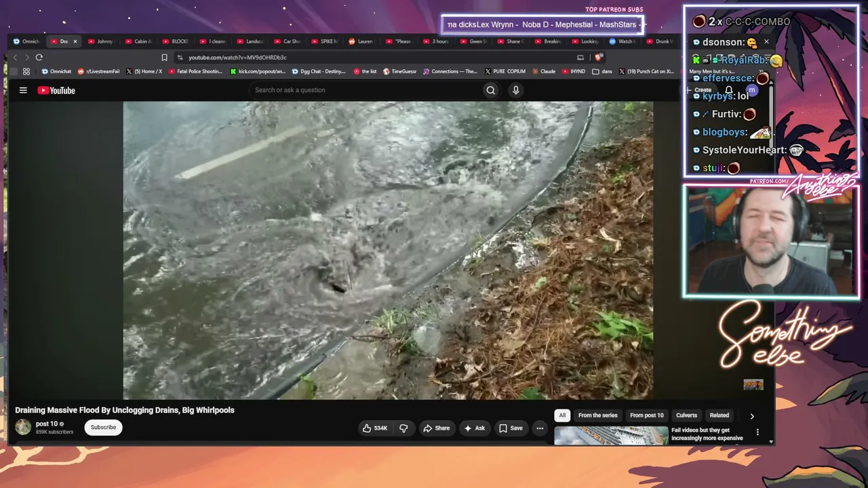Dismiss the close X beside dsonson in chat
This screenshot has width=868, height=488.
766,42
